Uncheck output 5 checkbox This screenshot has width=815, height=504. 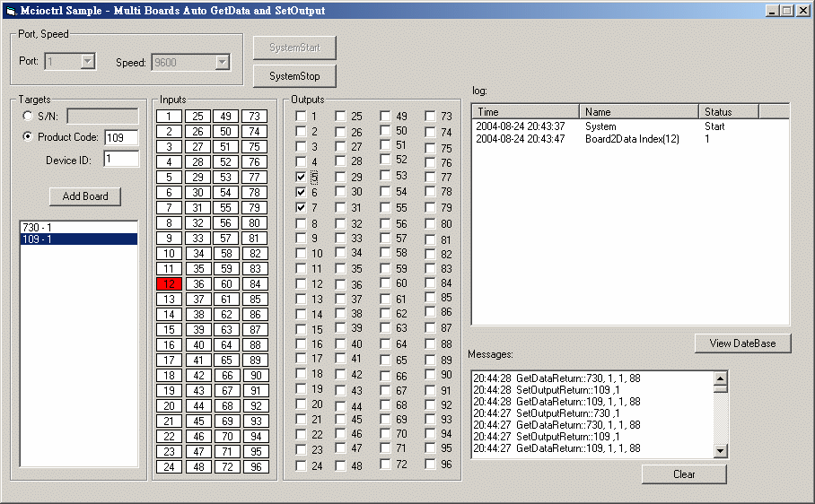tap(301, 177)
